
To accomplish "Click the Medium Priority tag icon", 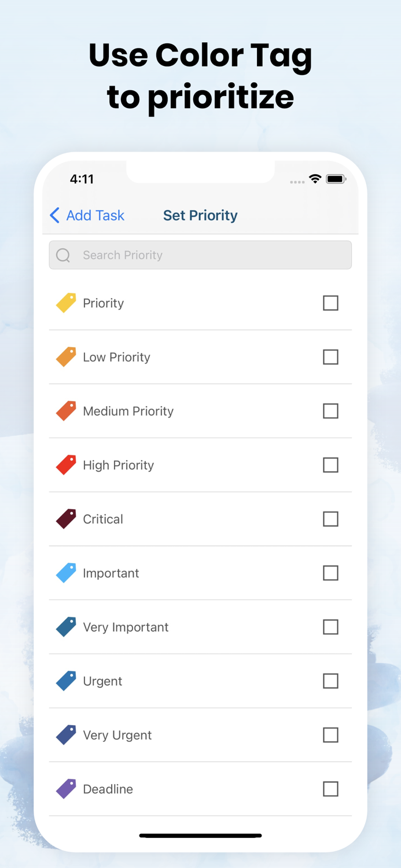I will (65, 411).
